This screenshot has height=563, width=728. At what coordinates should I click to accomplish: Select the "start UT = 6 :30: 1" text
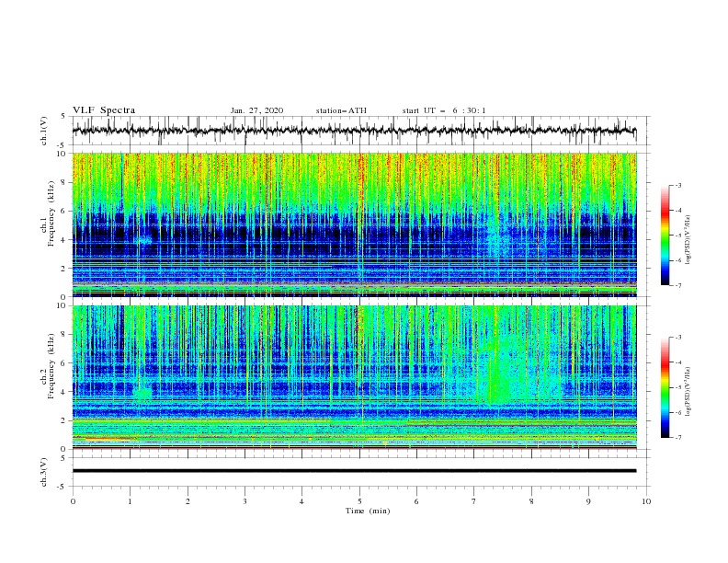(444, 110)
